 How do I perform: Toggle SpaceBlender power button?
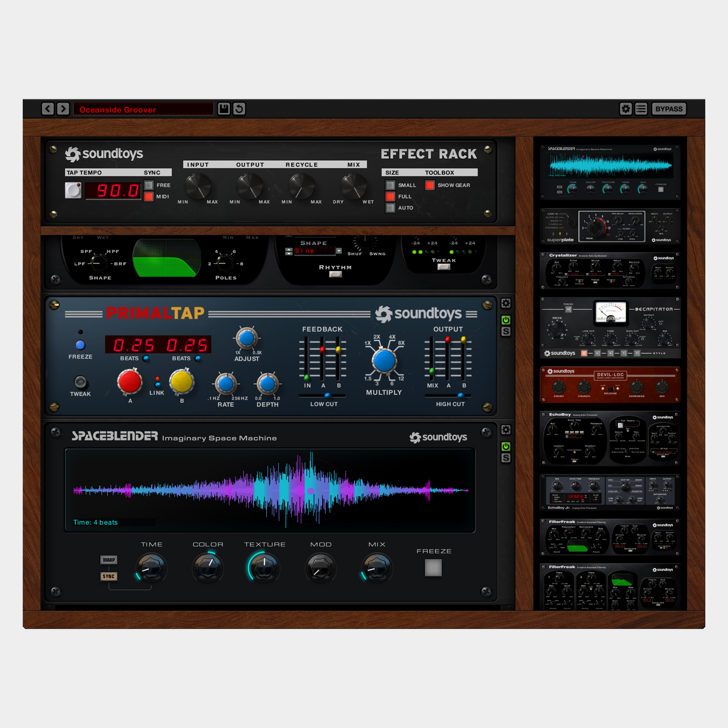[x=506, y=447]
